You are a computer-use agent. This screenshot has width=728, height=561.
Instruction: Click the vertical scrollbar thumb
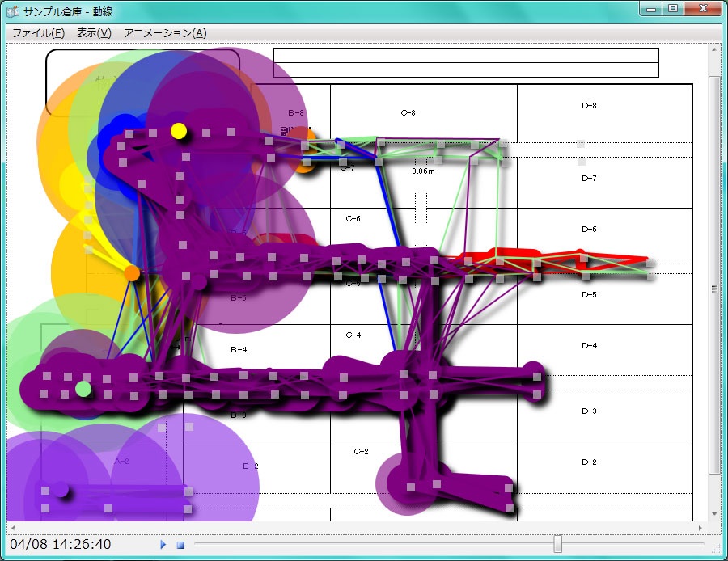coord(713,288)
